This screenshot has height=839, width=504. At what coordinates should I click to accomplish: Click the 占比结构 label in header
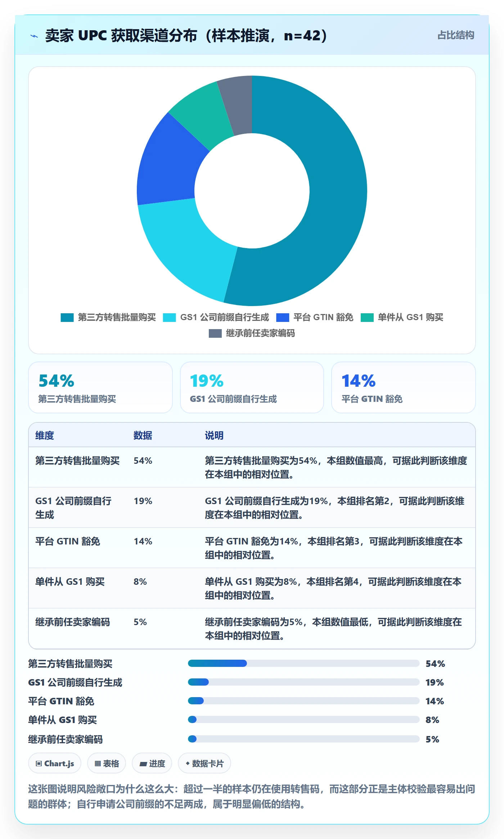click(x=456, y=35)
